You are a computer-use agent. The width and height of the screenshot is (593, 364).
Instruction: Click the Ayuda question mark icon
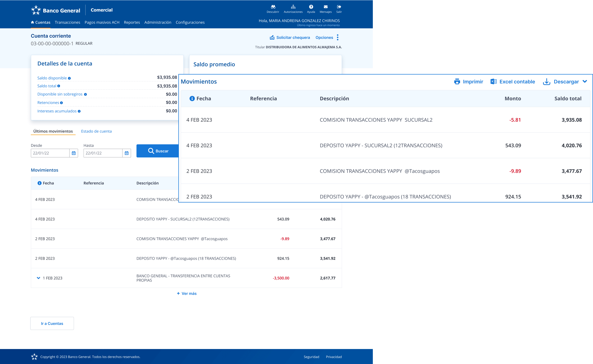[311, 7]
